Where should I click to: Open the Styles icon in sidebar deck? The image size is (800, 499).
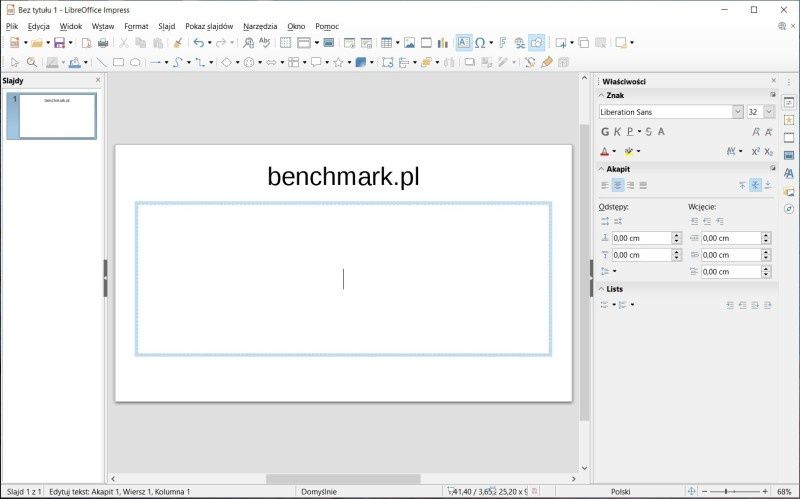789,173
